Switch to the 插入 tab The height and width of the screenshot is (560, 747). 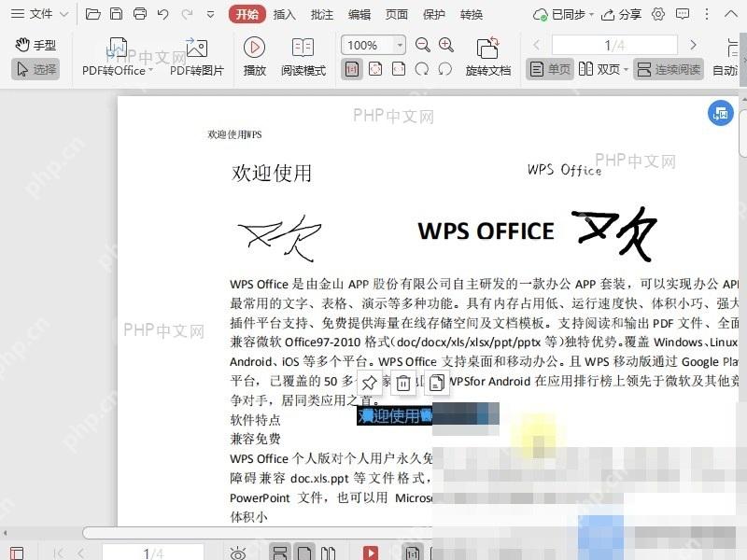[x=285, y=15]
